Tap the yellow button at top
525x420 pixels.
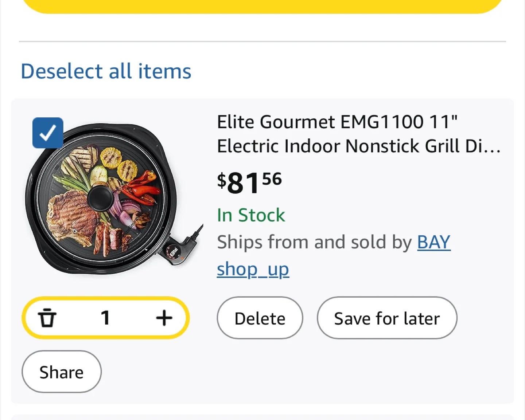tap(262, 5)
